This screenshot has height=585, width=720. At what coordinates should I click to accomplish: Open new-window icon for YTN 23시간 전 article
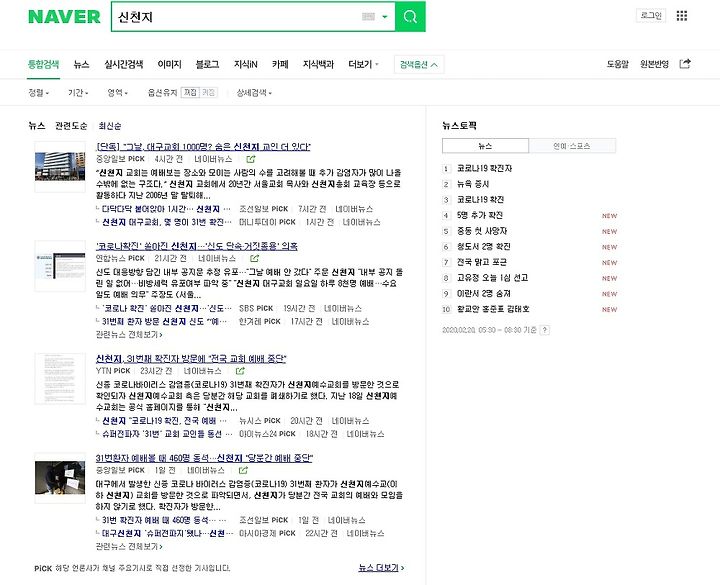pos(240,371)
